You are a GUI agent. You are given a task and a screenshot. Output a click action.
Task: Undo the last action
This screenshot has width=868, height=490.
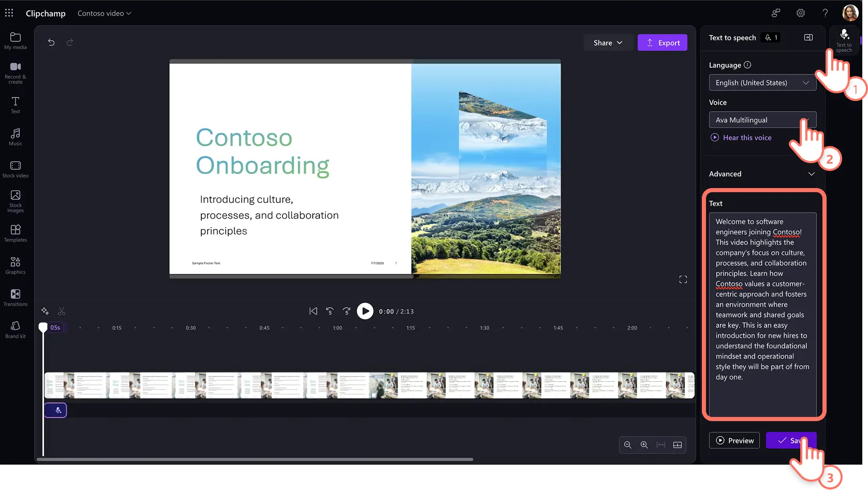coord(51,42)
